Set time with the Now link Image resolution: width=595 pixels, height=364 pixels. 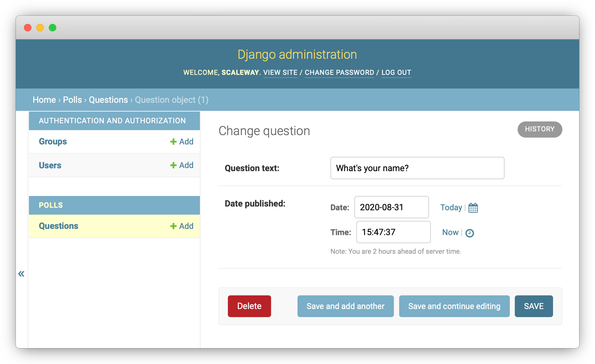(x=450, y=232)
